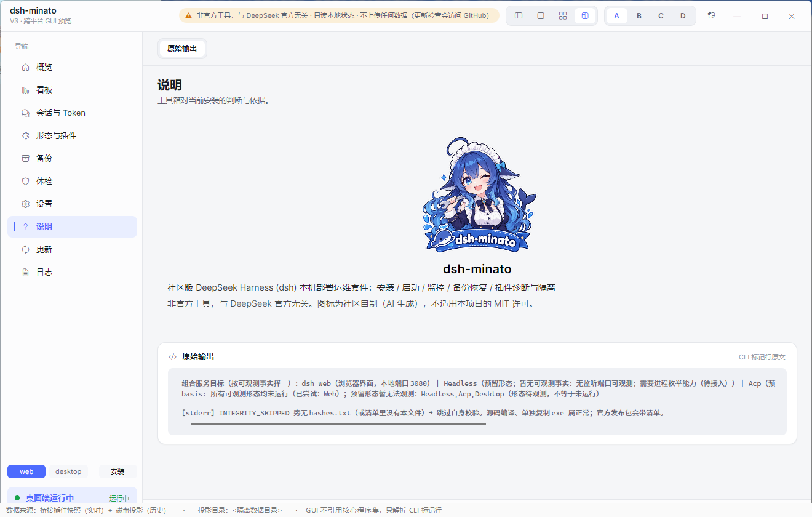
Task: Select the 看板 dashboard chart icon
Action: 25,90
